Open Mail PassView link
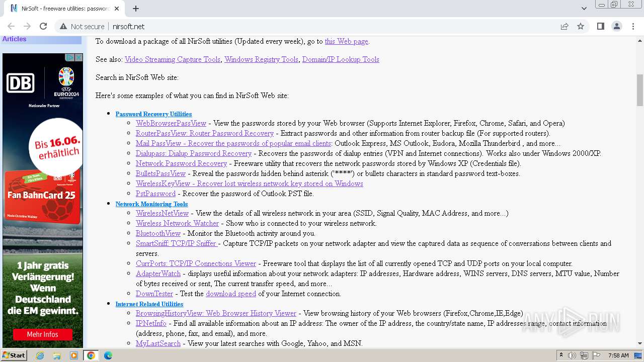 [x=233, y=143]
